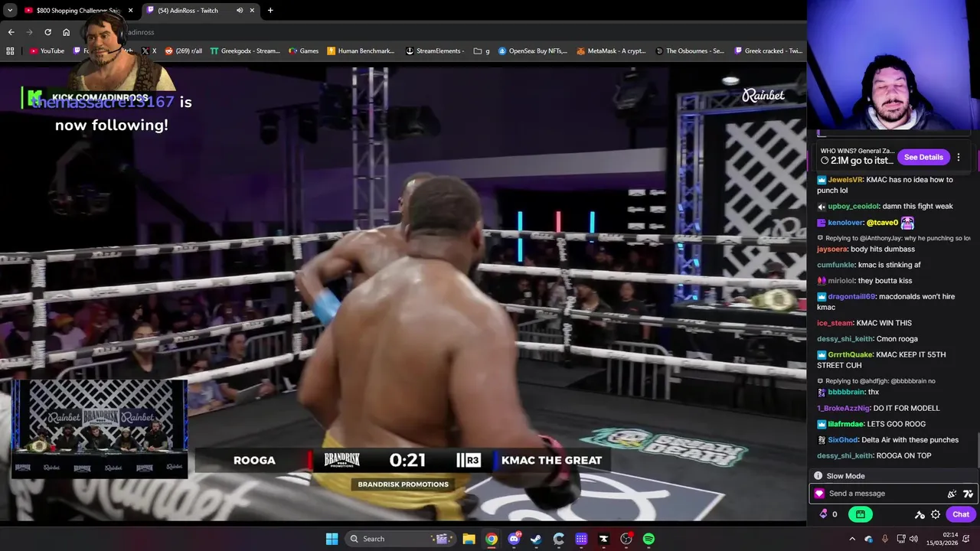Open the party-popper celebration icon in chat box
980x551 pixels.
point(952,494)
